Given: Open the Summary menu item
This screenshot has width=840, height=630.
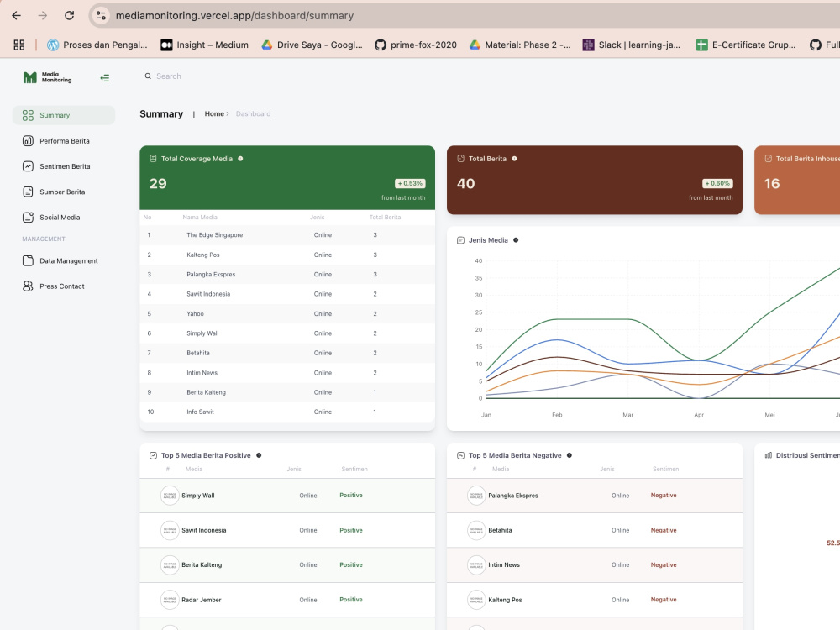Looking at the screenshot, I should click(64, 115).
